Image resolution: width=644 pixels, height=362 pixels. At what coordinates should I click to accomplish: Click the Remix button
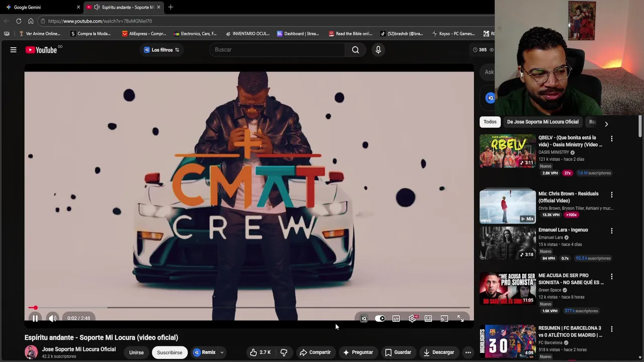point(205,352)
